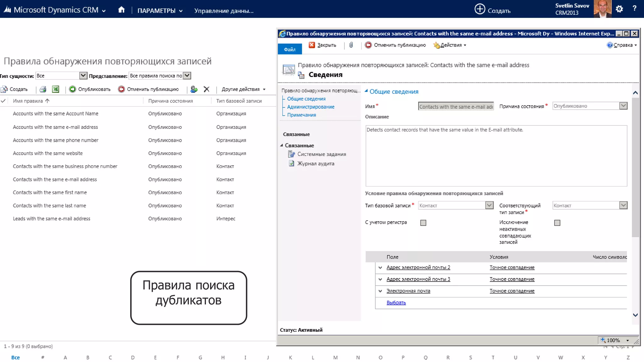
Task: Open Accounts with the same website rule
Action: coord(48,153)
